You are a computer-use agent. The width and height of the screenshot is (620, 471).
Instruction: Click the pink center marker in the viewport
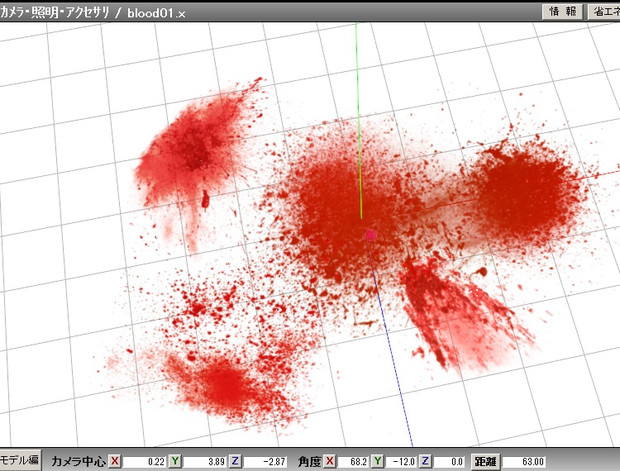370,235
